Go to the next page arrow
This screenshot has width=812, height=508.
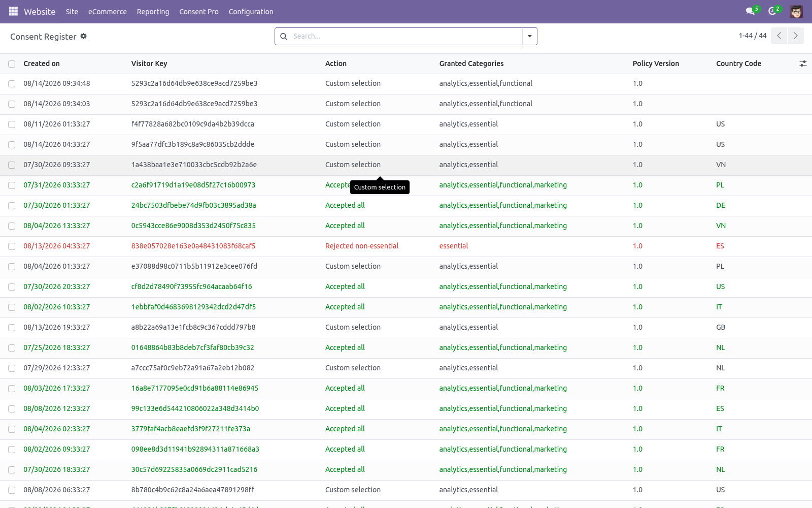coord(796,36)
